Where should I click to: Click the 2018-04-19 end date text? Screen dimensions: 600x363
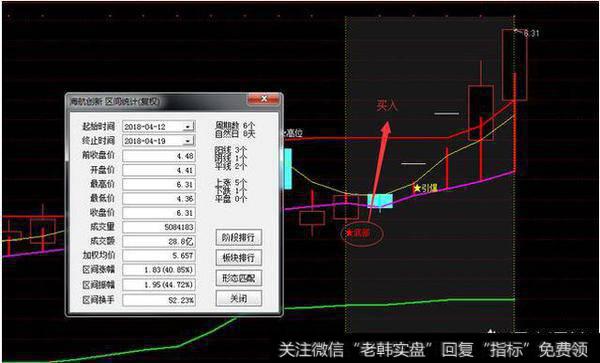click(145, 141)
